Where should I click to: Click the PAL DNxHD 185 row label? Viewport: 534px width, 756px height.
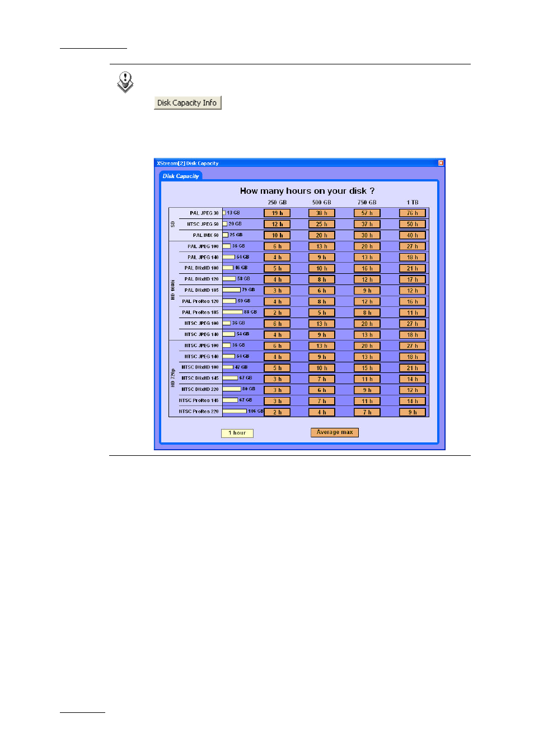pos(202,290)
